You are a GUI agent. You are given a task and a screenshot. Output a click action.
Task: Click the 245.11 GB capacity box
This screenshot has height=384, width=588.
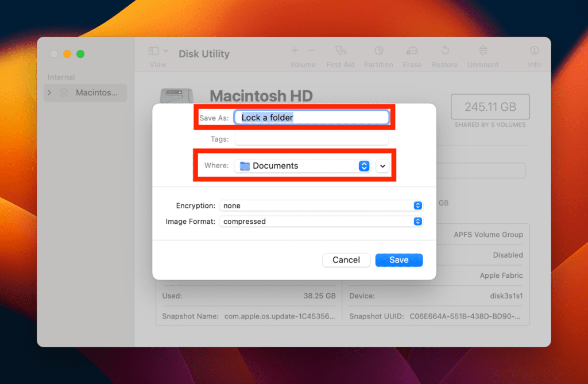coord(490,107)
